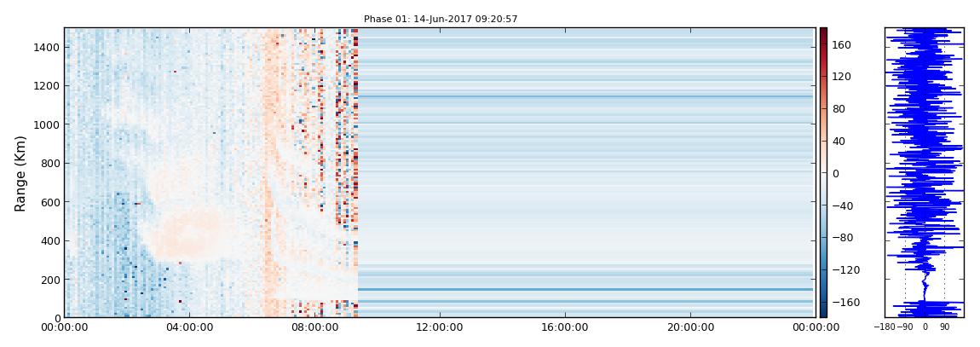Click the 04:00:00 time axis label
Viewport: 980px width, 347px height.
coord(189,327)
